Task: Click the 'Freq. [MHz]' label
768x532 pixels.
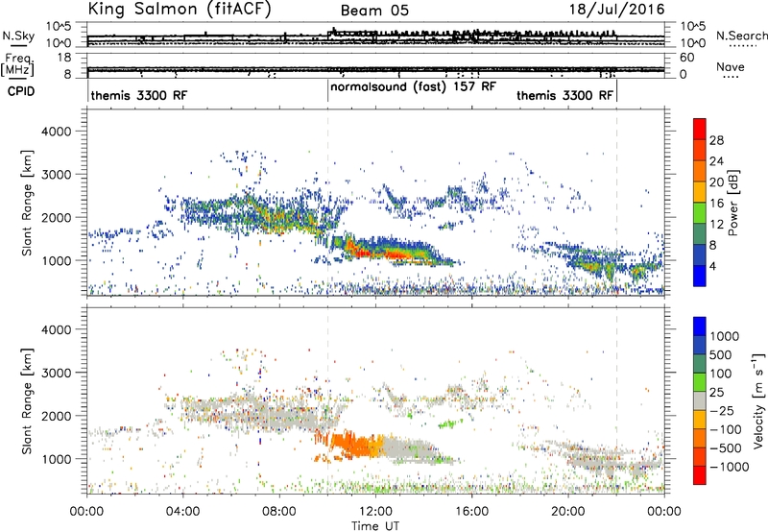Action: (x=17, y=65)
